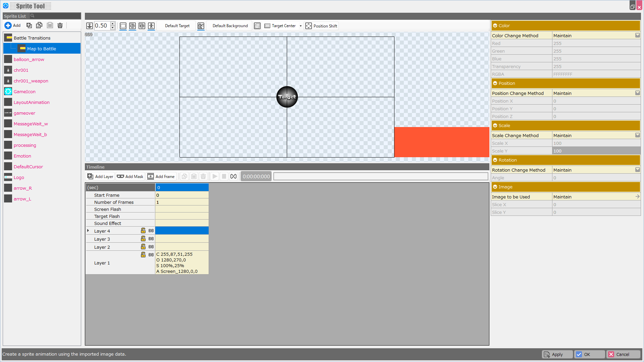Viewport: 644px width, 362px height.
Task: Click the loop playback infinity icon
Action: point(233,176)
